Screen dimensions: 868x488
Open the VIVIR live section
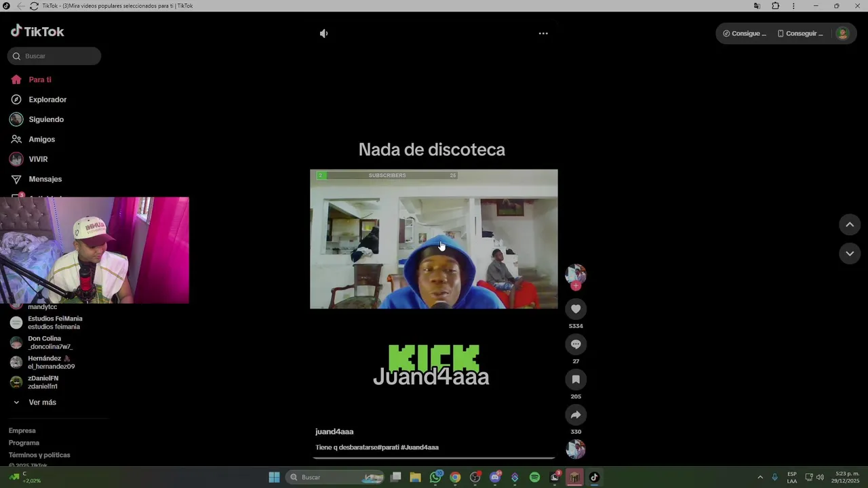(38, 159)
